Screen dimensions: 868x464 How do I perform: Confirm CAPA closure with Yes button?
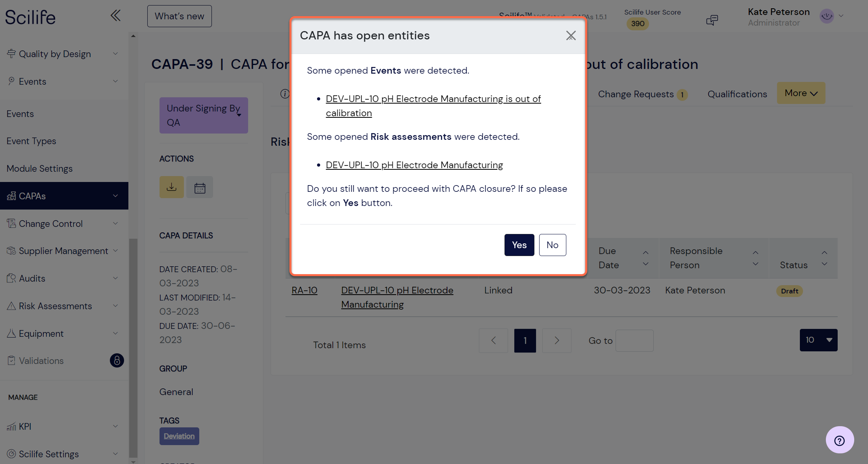pyautogui.click(x=519, y=245)
